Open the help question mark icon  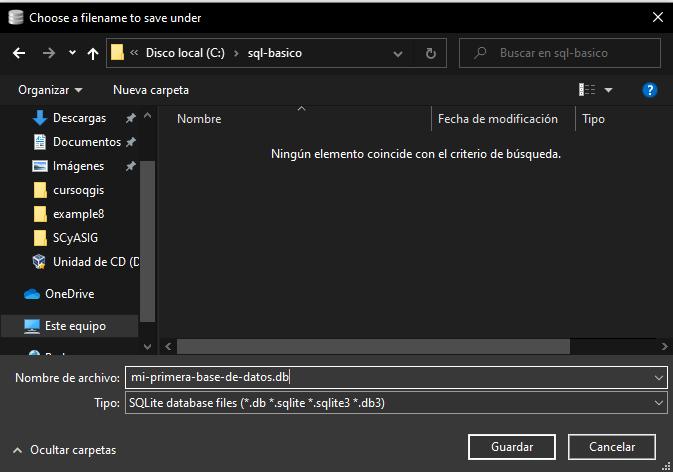point(649,90)
